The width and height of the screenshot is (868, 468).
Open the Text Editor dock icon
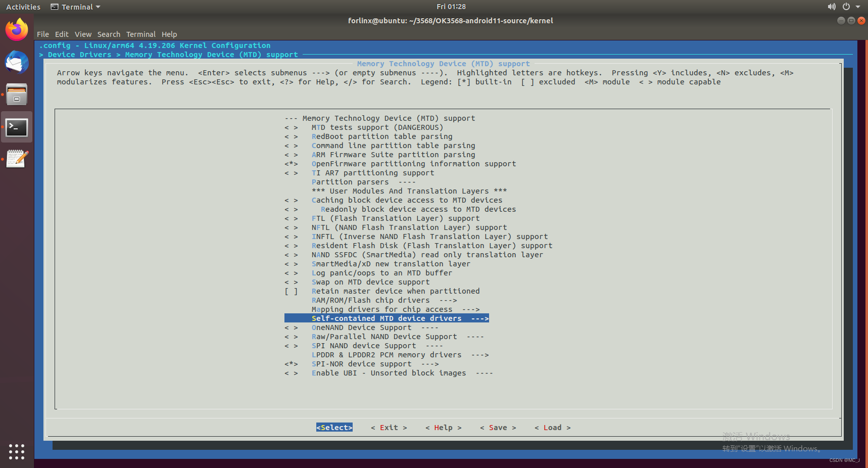pos(17,159)
